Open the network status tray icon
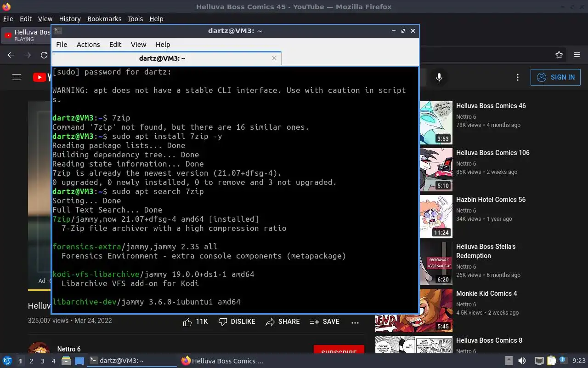The width and height of the screenshot is (588, 368). [539, 361]
